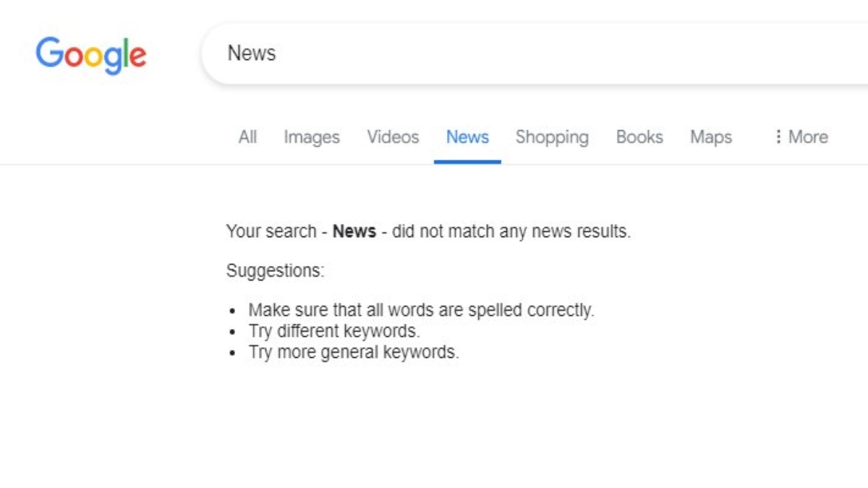Click the three-dot icon beside More

point(778,137)
